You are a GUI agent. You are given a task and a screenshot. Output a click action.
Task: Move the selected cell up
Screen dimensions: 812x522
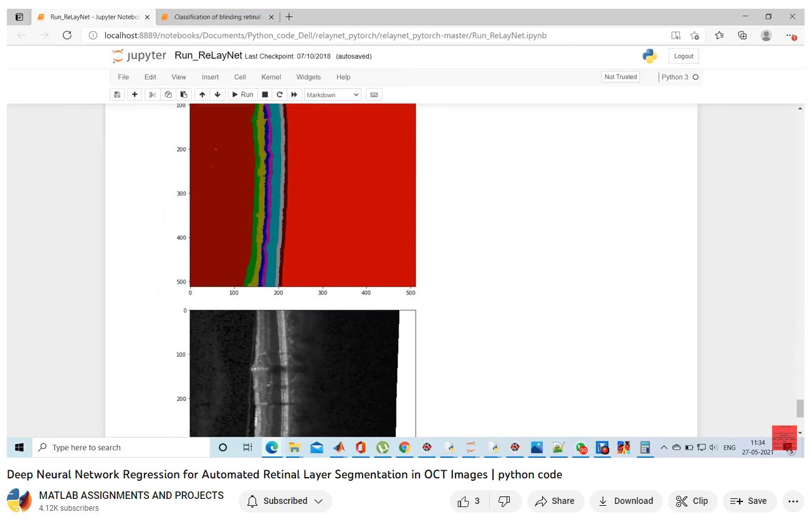pyautogui.click(x=202, y=95)
